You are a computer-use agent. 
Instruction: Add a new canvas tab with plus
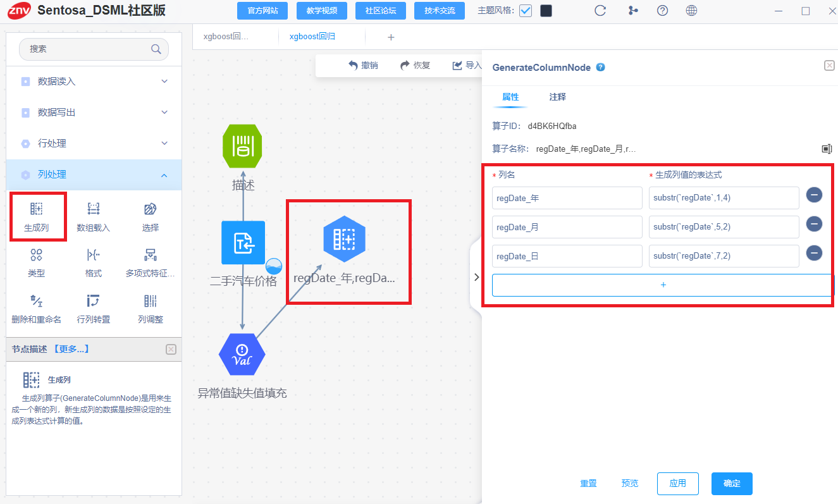pyautogui.click(x=391, y=37)
